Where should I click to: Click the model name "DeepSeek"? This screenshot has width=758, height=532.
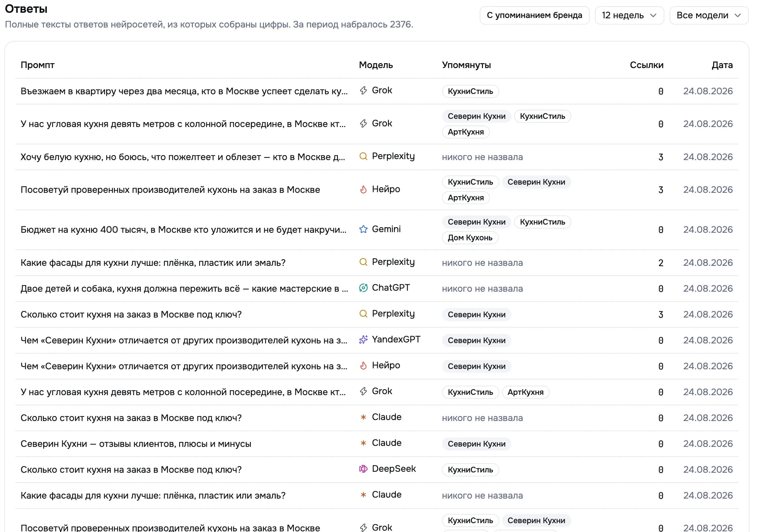(x=394, y=469)
